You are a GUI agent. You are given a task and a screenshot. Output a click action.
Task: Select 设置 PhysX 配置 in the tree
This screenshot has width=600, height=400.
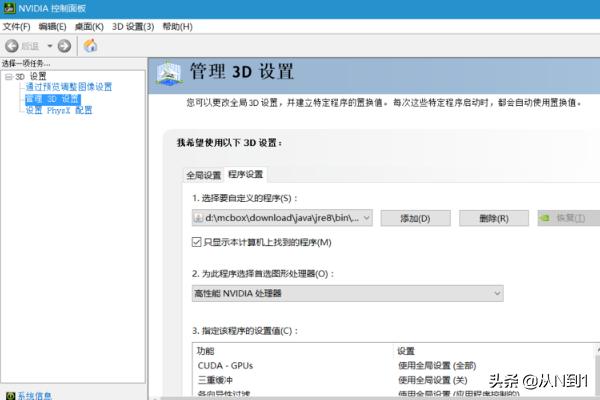click(x=59, y=111)
